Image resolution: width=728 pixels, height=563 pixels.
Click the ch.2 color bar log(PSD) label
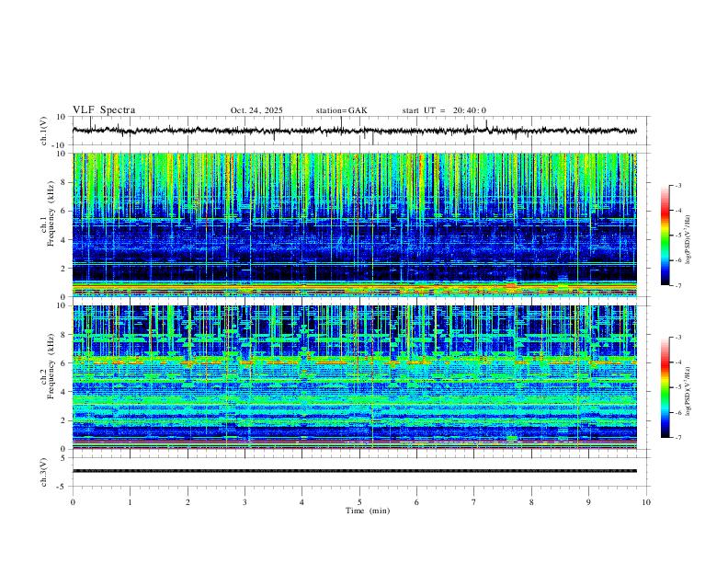[x=688, y=392]
